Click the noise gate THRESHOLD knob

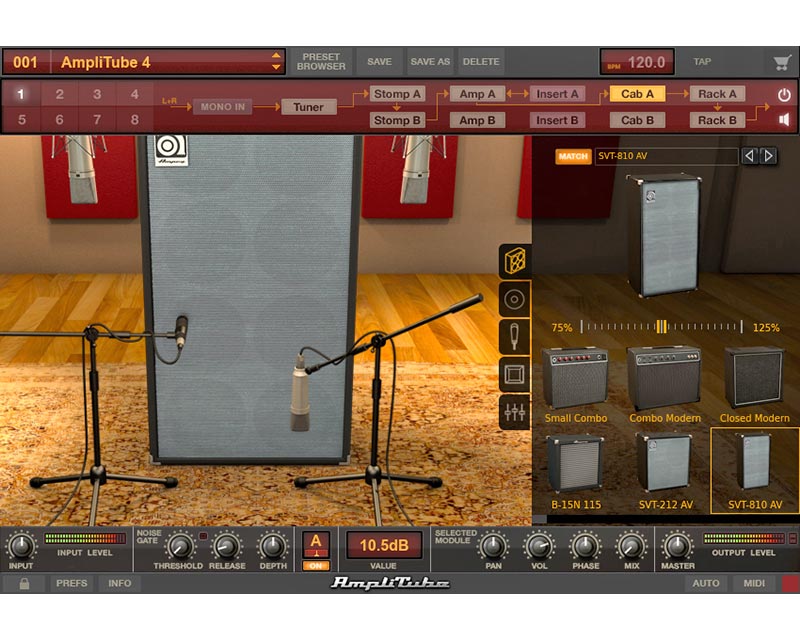pyautogui.click(x=180, y=547)
